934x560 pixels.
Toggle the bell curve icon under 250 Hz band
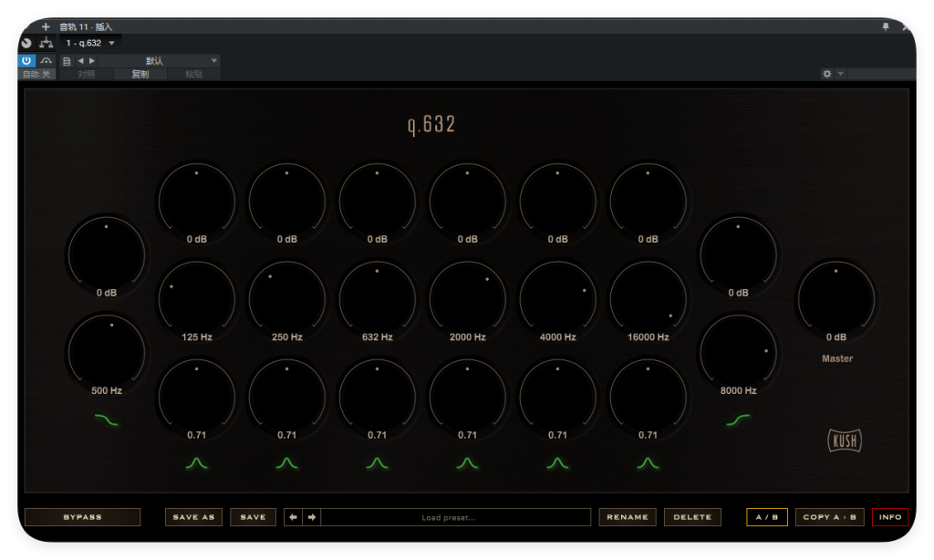tap(287, 463)
